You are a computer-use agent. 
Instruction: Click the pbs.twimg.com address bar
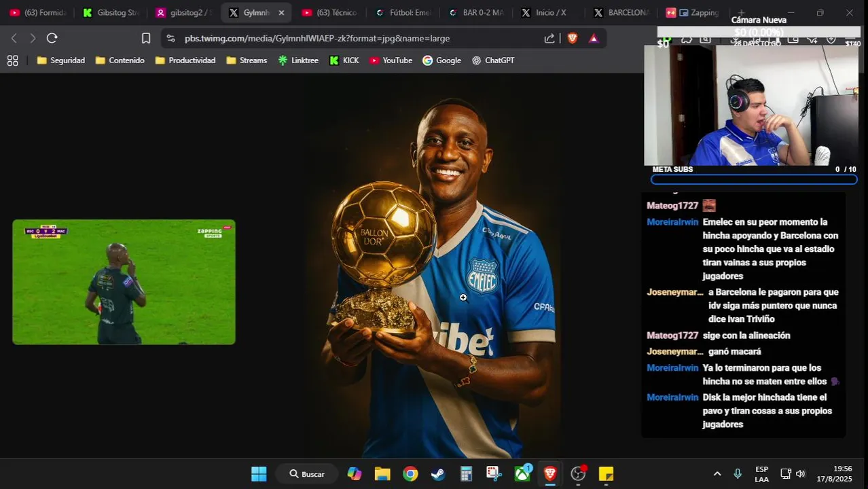click(x=317, y=38)
